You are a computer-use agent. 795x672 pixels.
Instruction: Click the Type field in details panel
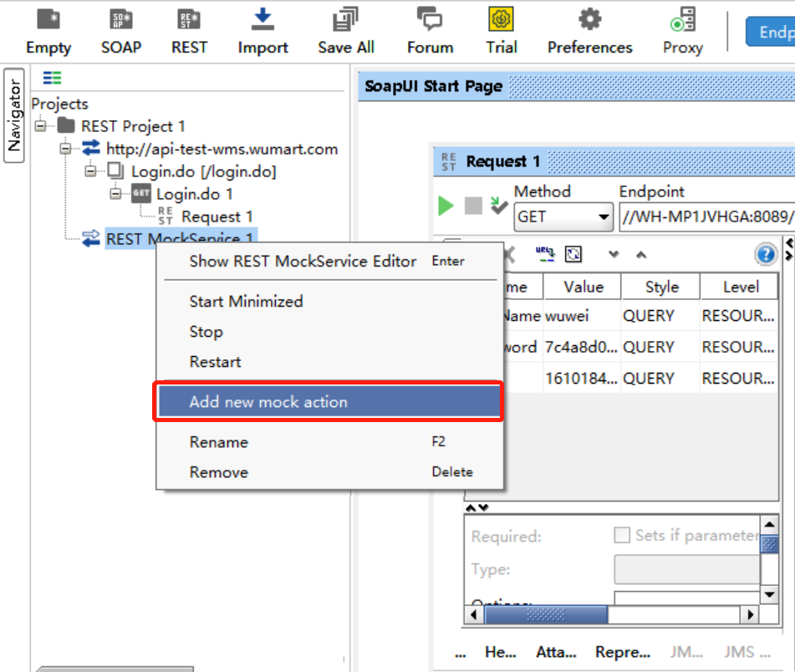687,570
